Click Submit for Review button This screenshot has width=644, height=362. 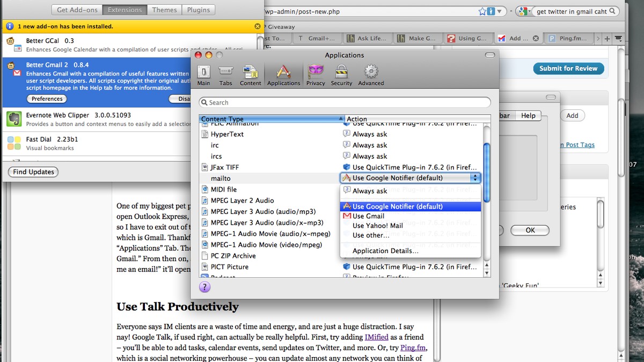click(568, 69)
